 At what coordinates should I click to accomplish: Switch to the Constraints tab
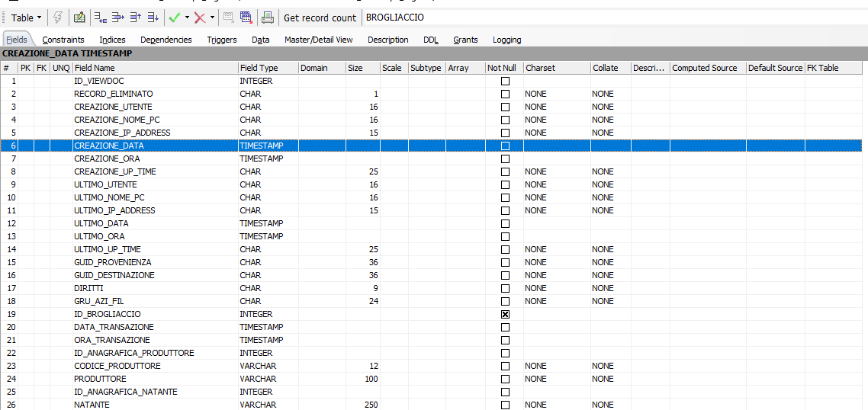pos(63,40)
